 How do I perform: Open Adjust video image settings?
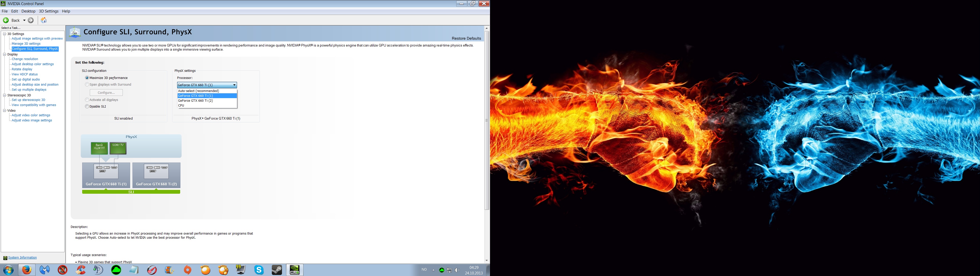tap(32, 120)
